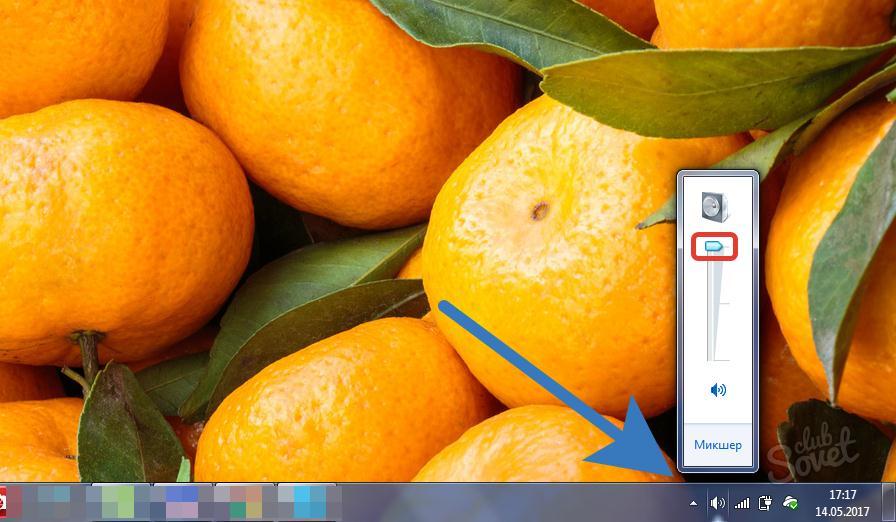Viewport: 896px width, 522px height.
Task: Open the beige-orange pixelated taskbar item
Action: point(245,502)
